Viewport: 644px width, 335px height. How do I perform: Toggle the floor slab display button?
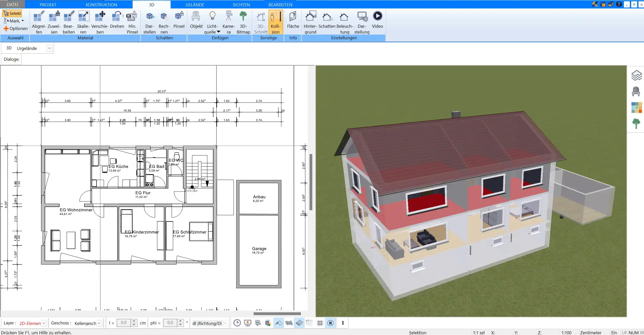[x=299, y=323]
